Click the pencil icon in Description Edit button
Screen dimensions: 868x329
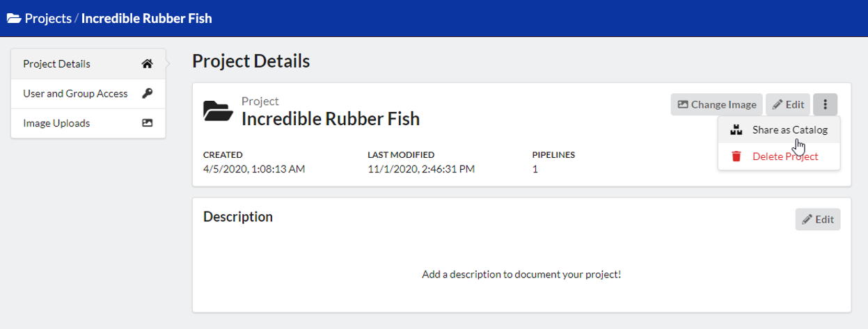[807, 219]
